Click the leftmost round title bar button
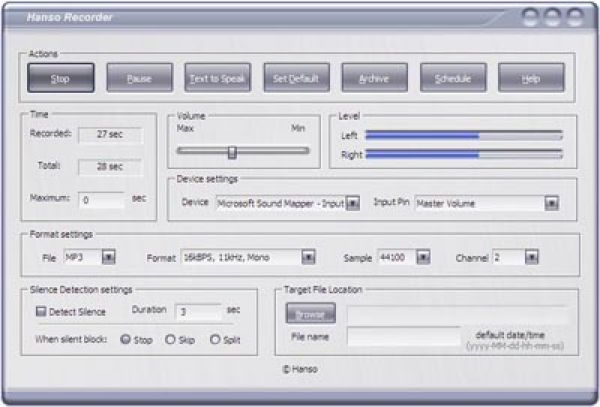The height and width of the screenshot is (407, 600). [x=530, y=18]
